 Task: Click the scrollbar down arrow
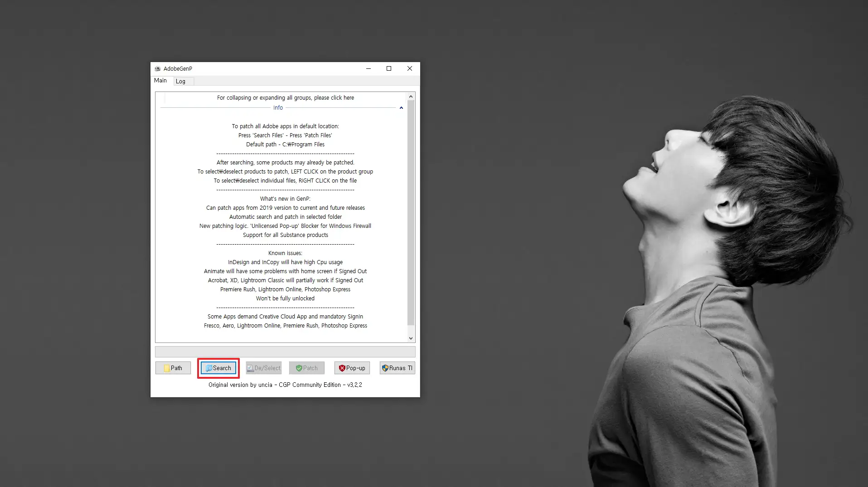[411, 338]
